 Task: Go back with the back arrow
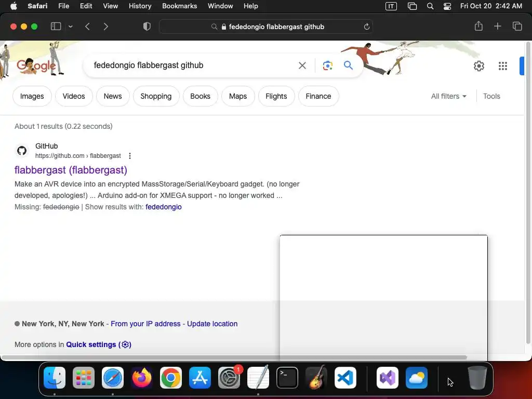tap(87, 26)
